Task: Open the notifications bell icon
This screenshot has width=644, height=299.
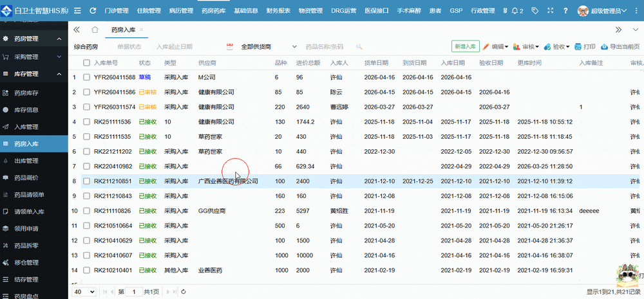Action: [515, 11]
